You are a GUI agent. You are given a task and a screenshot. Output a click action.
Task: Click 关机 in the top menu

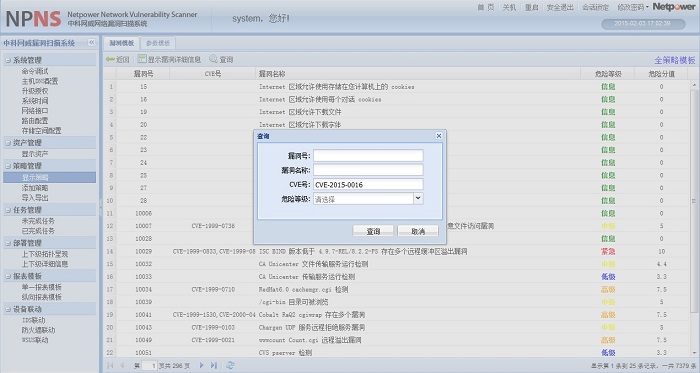[x=509, y=7]
